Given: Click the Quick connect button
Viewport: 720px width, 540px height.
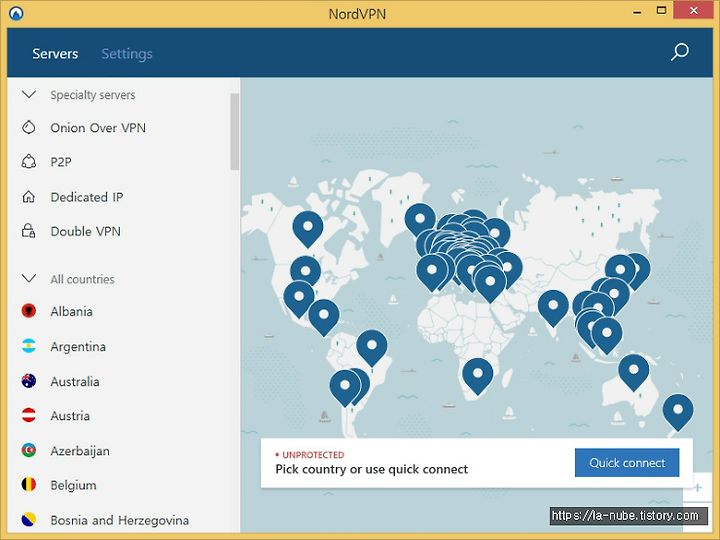Looking at the screenshot, I should tap(627, 462).
